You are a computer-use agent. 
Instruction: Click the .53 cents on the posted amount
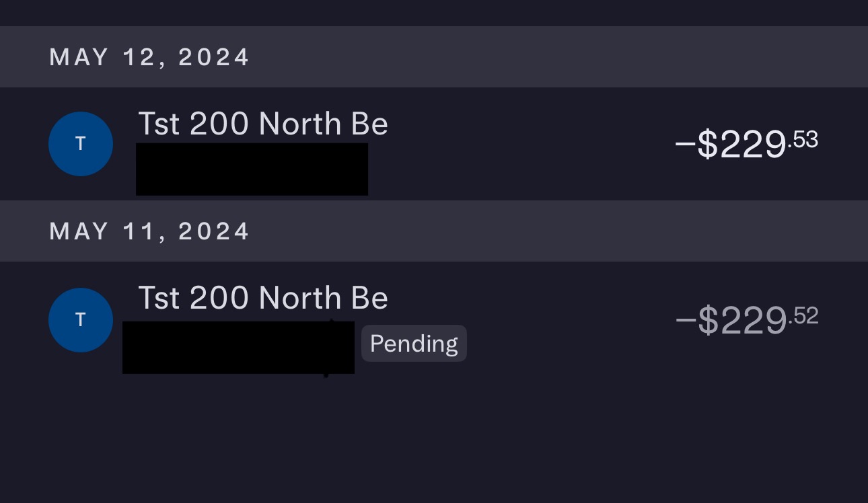click(803, 140)
